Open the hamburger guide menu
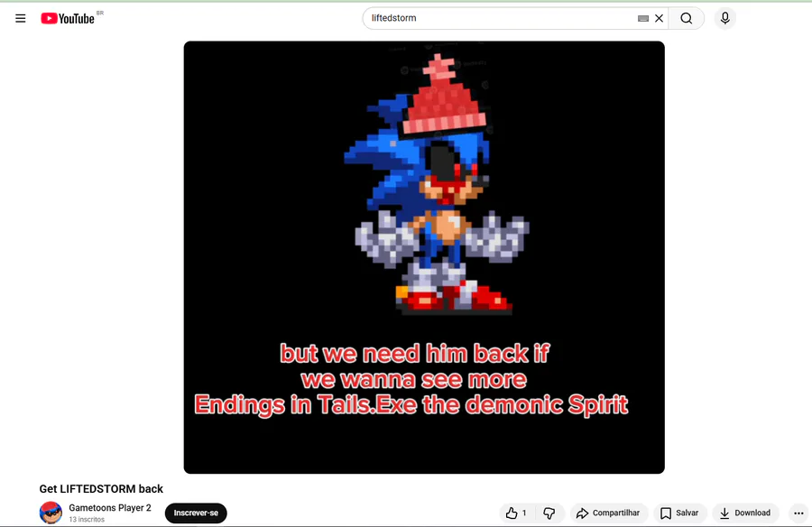This screenshot has height=527, width=812. pos(21,19)
